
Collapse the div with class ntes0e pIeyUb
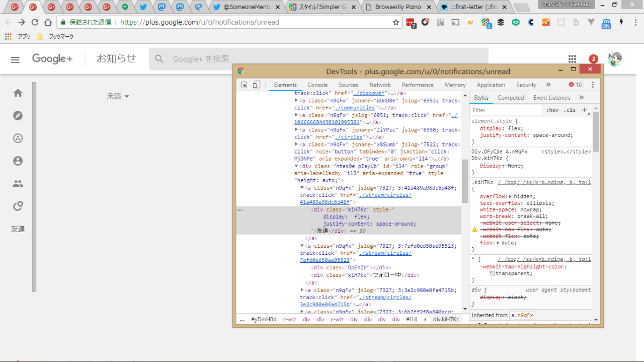pos(296,166)
